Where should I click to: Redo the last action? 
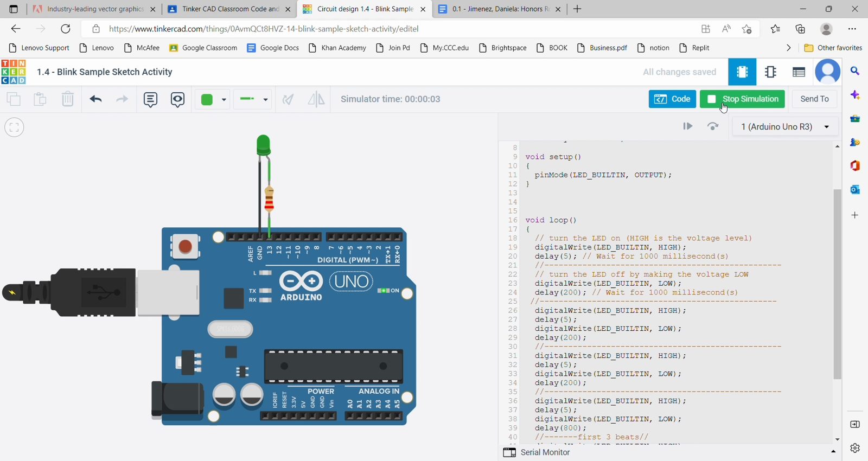[x=122, y=99]
